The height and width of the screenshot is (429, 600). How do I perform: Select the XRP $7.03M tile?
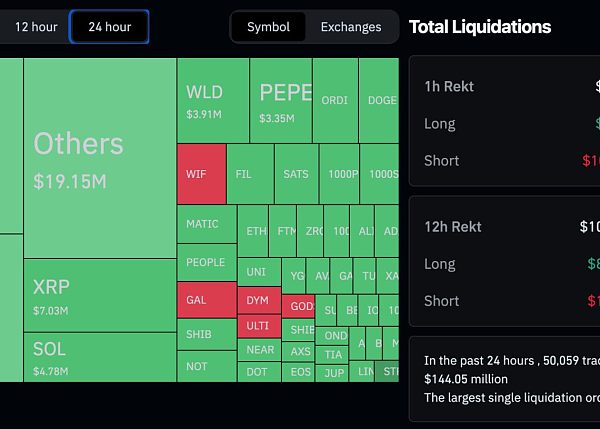point(100,295)
